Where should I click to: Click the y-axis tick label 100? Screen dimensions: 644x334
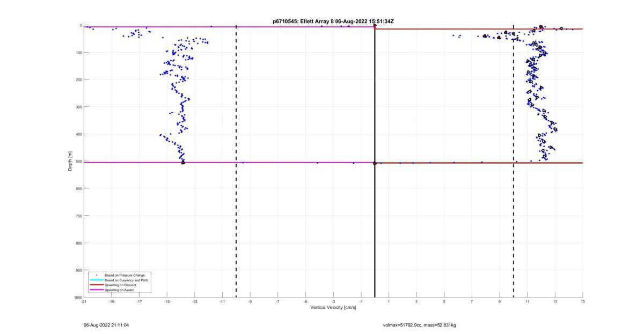[x=78, y=53]
